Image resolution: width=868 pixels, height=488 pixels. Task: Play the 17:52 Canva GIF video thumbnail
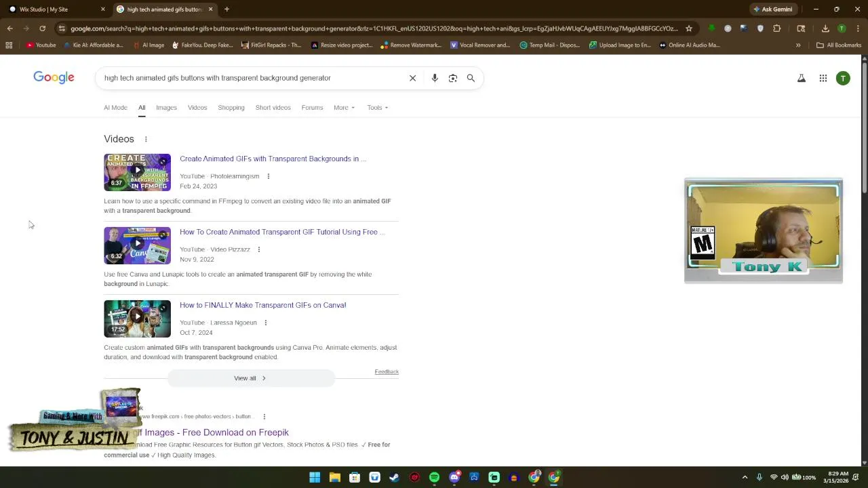137,319
